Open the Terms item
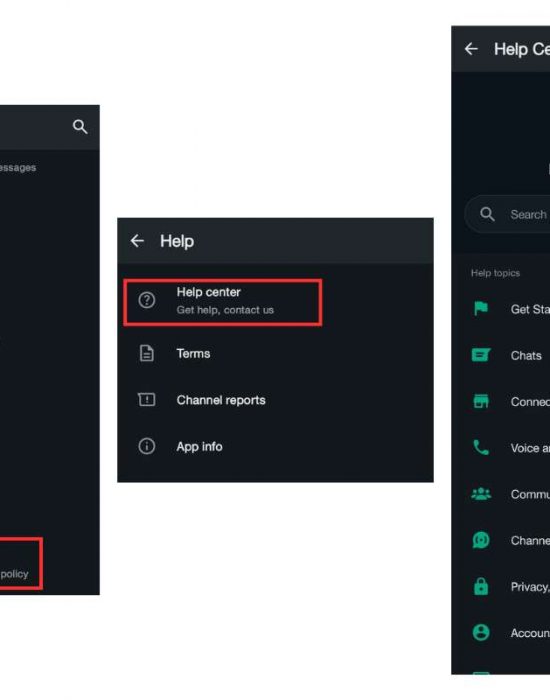The image size is (550, 700). [275, 354]
